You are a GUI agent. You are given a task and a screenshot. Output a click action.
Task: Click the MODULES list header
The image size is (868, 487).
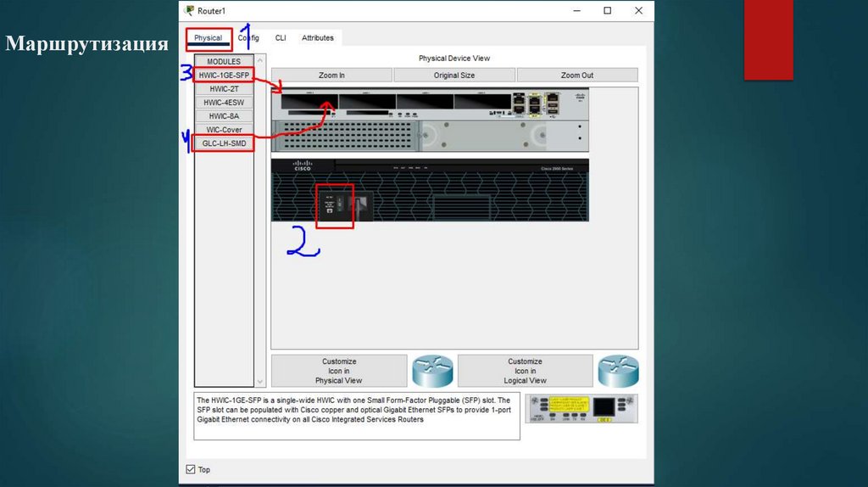coord(224,61)
